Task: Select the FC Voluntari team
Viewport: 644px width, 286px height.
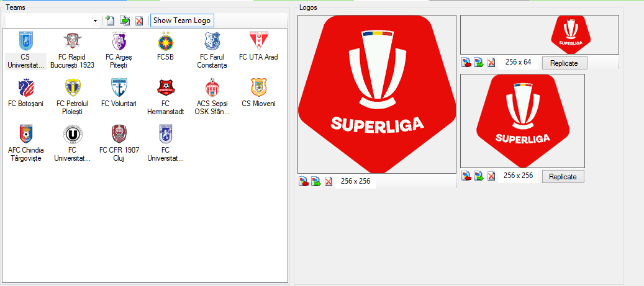Action: pos(119,93)
